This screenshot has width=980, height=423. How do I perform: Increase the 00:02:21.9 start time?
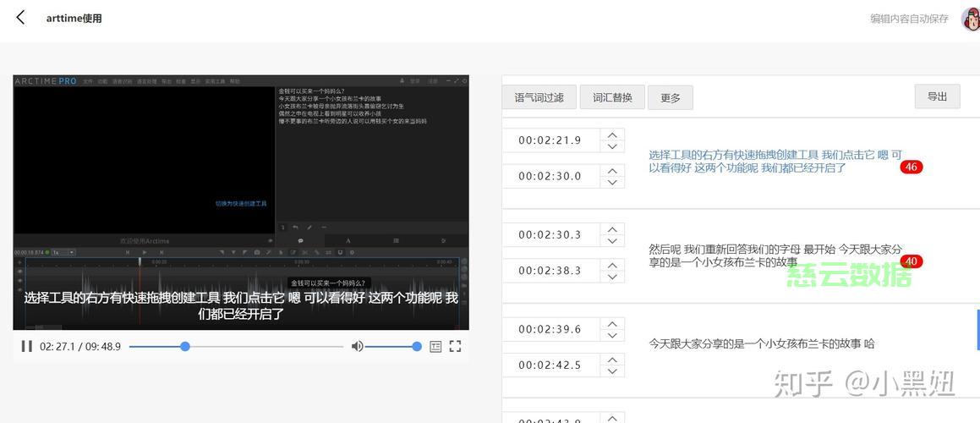pyautogui.click(x=612, y=135)
